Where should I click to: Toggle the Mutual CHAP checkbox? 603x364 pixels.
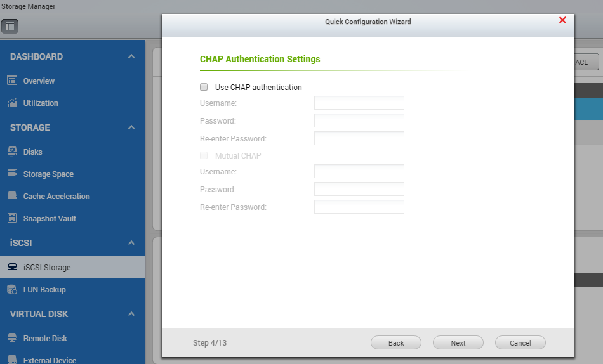(204, 155)
